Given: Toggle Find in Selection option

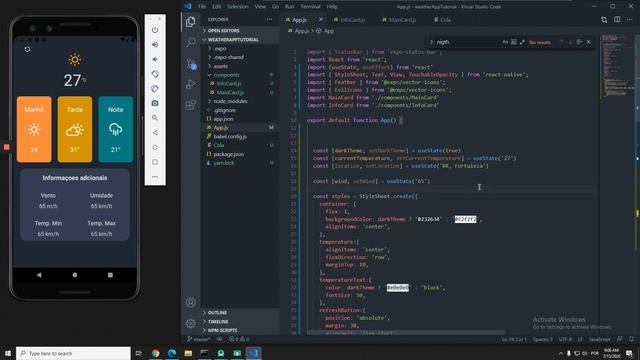Looking at the screenshot, I should click(x=579, y=42).
